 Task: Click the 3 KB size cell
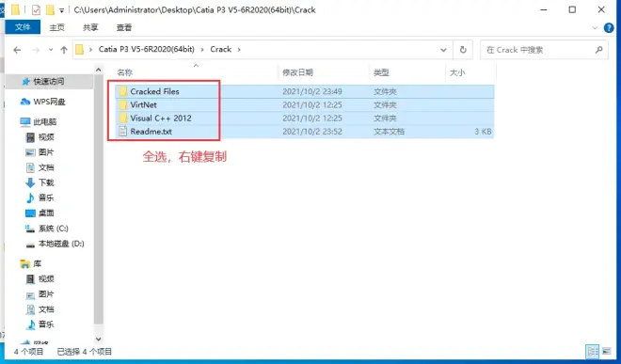point(484,132)
